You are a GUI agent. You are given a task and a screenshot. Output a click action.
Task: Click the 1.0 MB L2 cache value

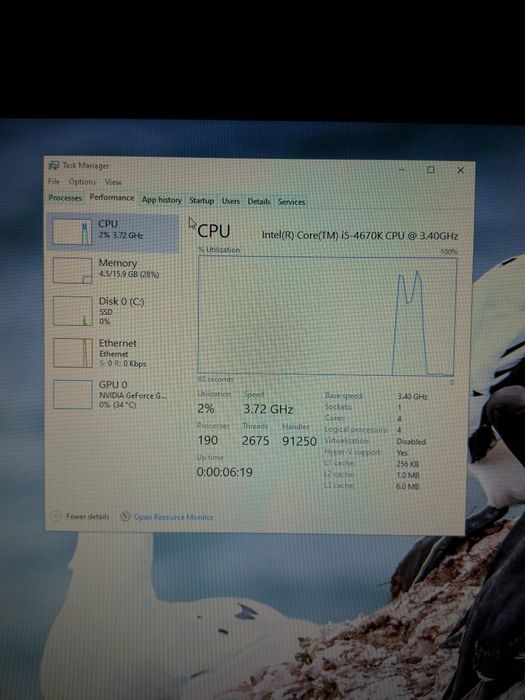(x=408, y=475)
